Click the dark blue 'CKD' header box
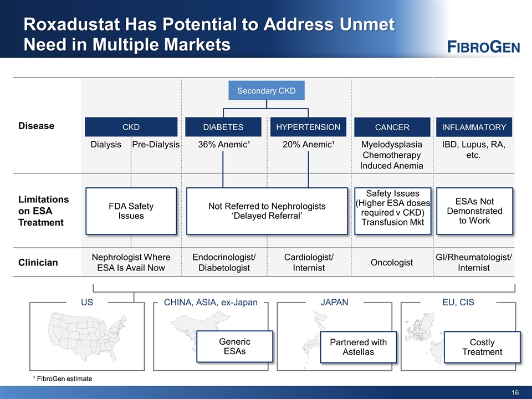This screenshot has width=532, height=399. (131, 127)
